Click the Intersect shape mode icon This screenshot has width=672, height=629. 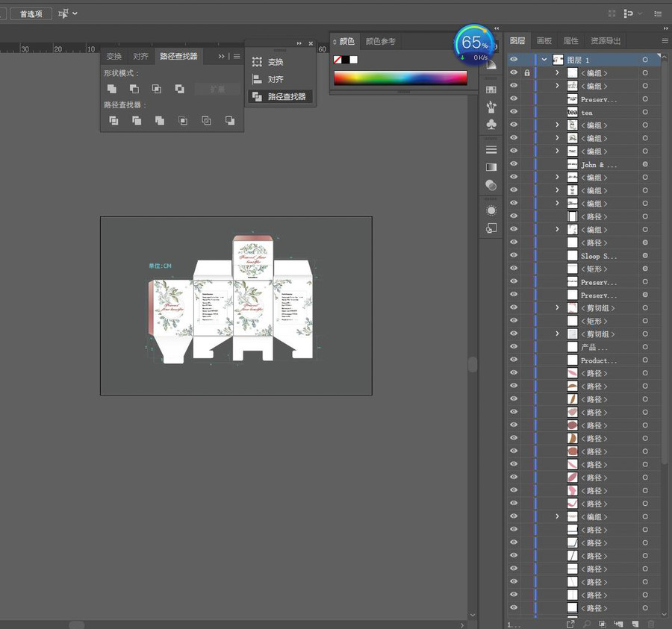pos(157,89)
